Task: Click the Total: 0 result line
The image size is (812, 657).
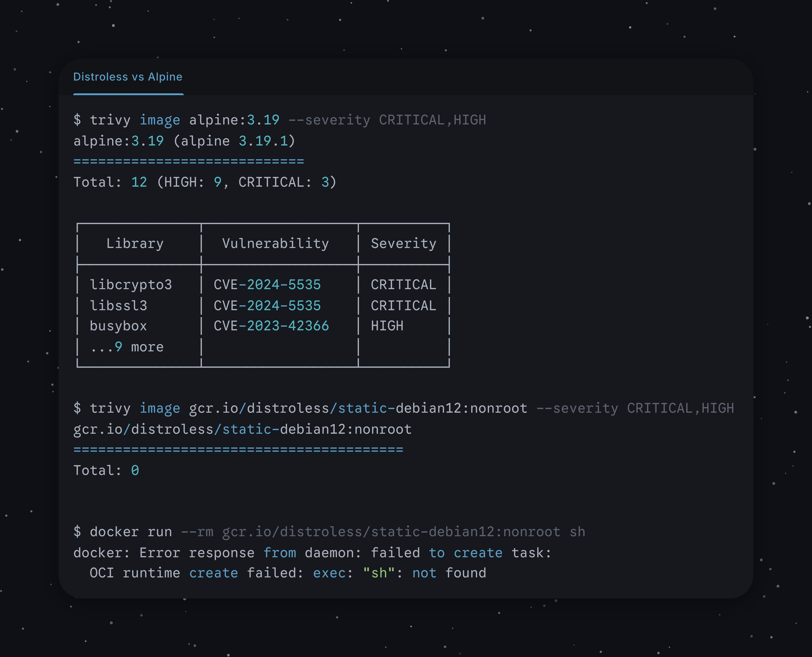Action: click(x=106, y=470)
